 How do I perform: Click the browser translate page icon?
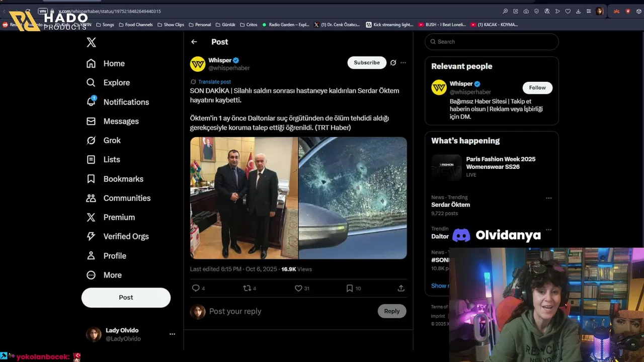pyautogui.click(x=547, y=11)
